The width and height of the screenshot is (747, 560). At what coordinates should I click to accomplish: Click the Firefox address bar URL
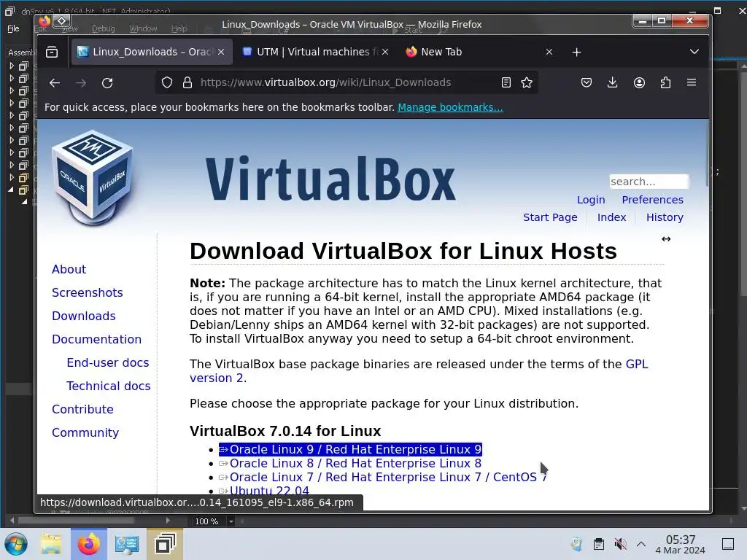[325, 82]
